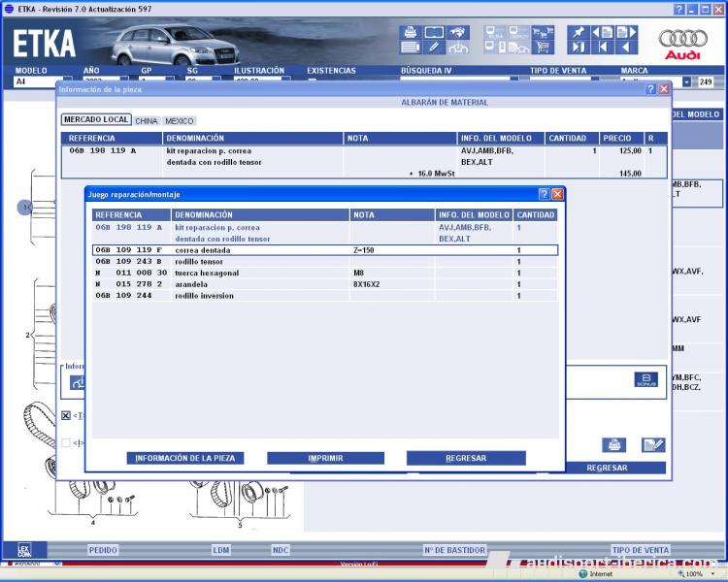Select the pushpin icon in the toolbar

(x=579, y=32)
